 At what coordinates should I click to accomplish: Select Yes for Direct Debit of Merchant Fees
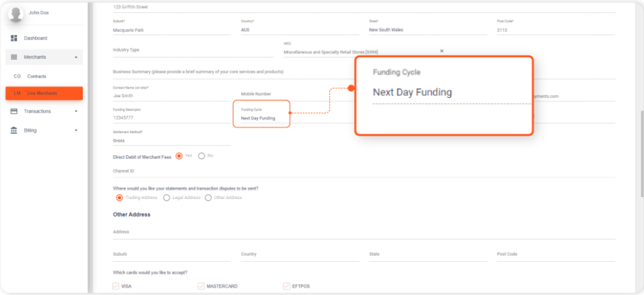(179, 156)
